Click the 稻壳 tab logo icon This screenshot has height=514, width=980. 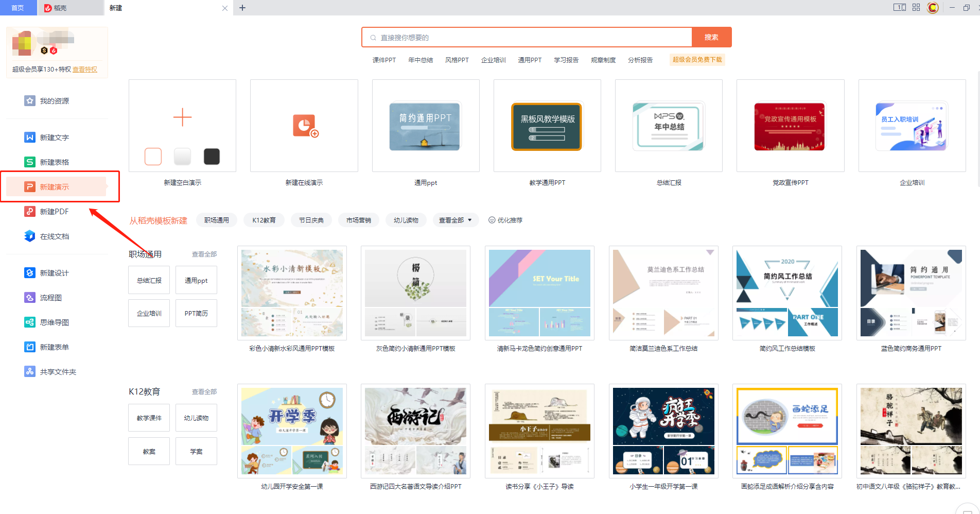click(48, 8)
